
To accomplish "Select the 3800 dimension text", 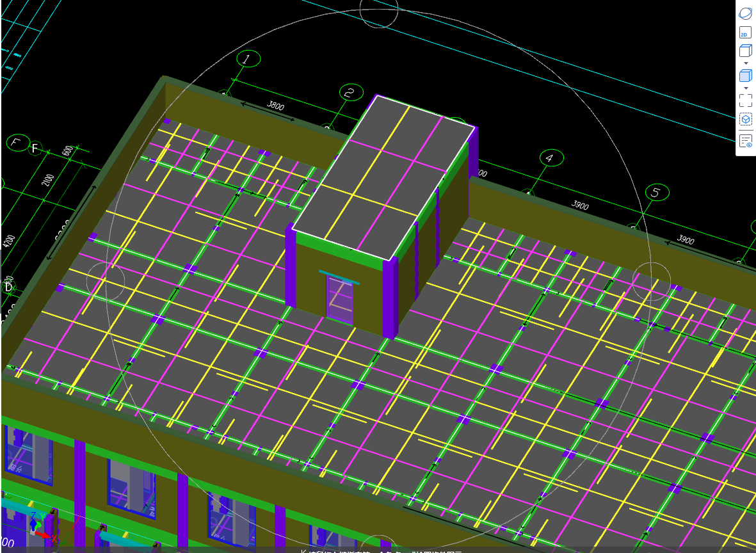I will (276, 106).
